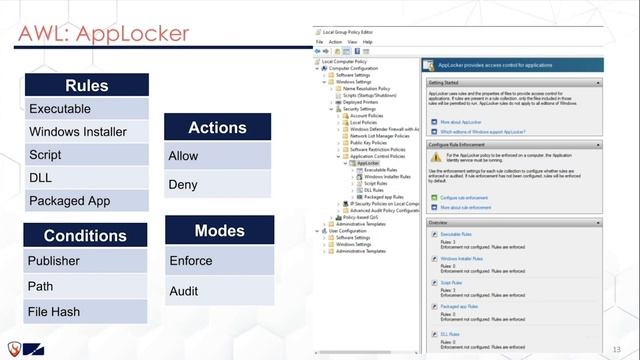The image size is (640, 360).
Task: Click the Scripts (Startup/Shutdown) icon
Action: coord(338,96)
